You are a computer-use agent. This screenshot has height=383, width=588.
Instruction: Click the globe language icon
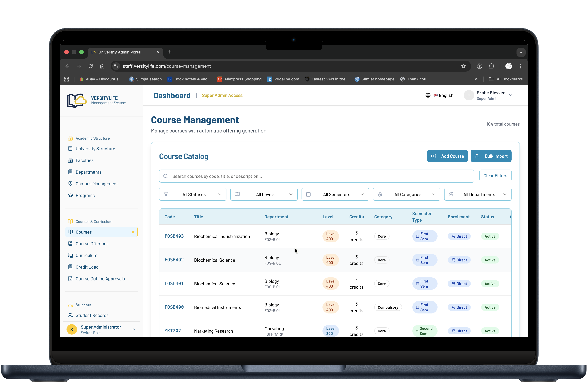[428, 96]
